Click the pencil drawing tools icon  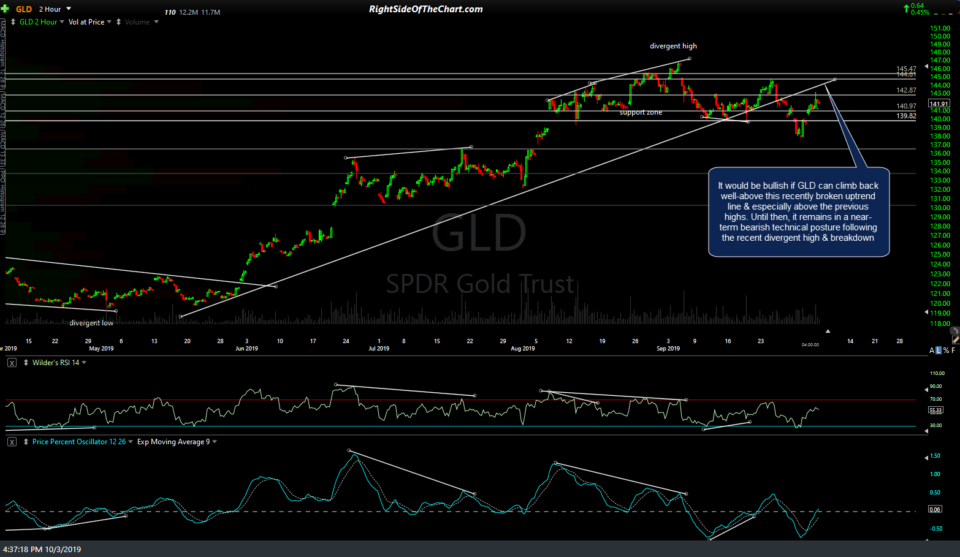tap(955, 340)
